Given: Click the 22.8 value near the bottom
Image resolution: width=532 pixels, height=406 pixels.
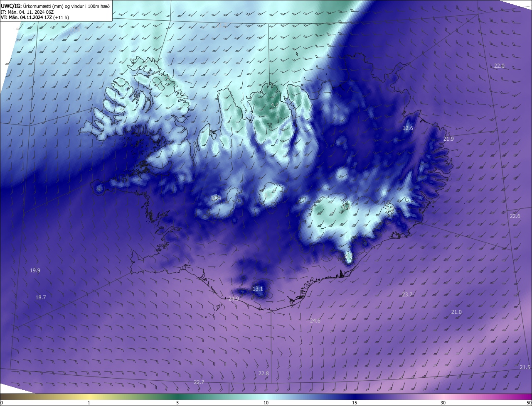Looking at the screenshot, I should [264, 373].
